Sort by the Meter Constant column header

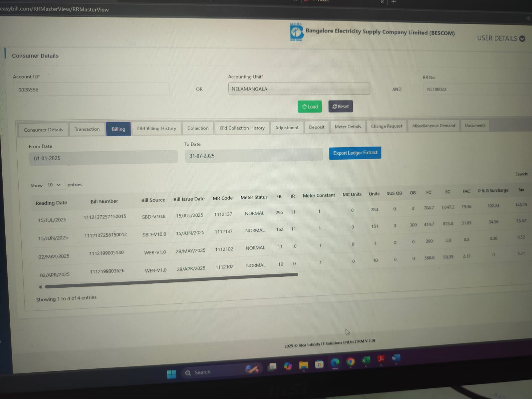[319, 195]
